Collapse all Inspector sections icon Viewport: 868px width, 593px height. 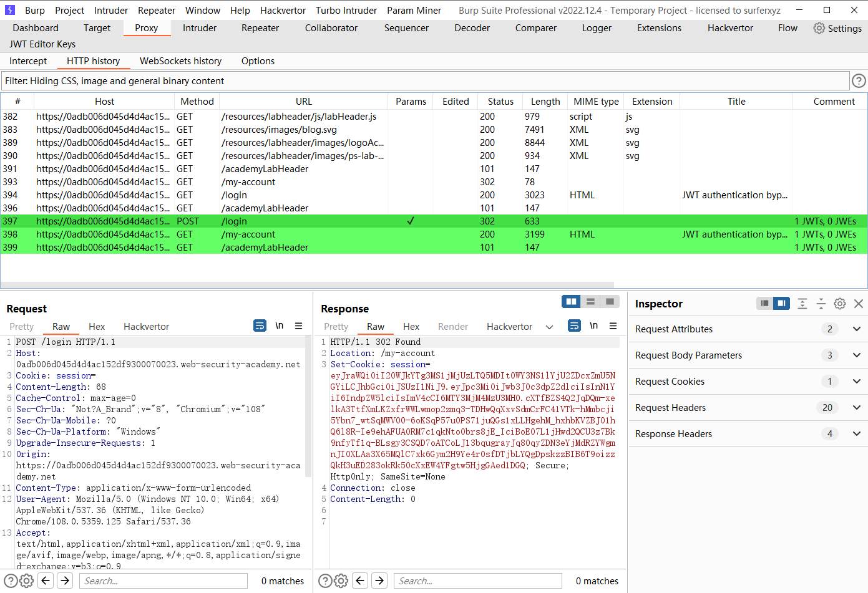[x=821, y=303]
